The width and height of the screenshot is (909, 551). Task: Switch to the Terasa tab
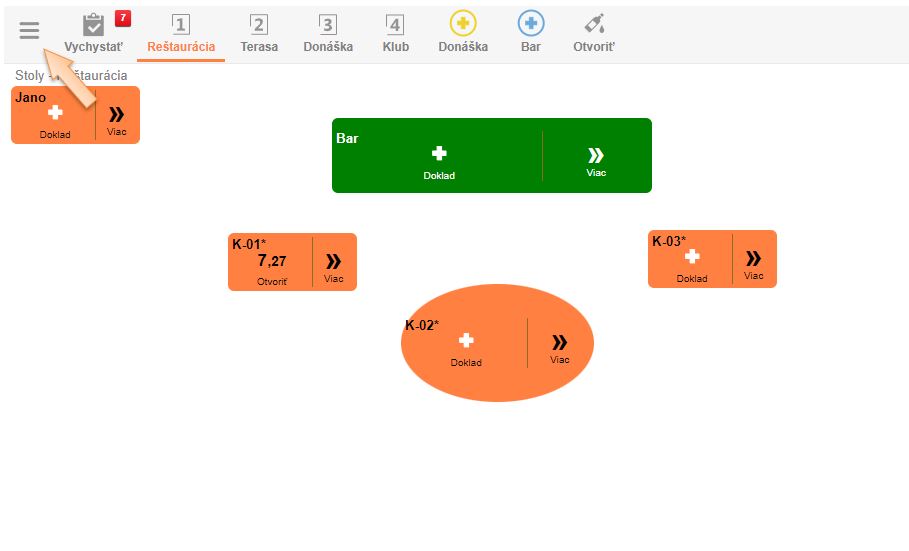point(259,33)
